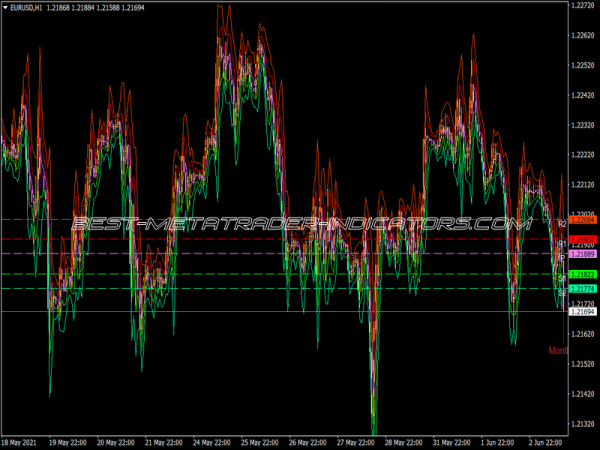Select the orange 1.22004 price tag
The width and height of the screenshot is (600, 450).
582,219
